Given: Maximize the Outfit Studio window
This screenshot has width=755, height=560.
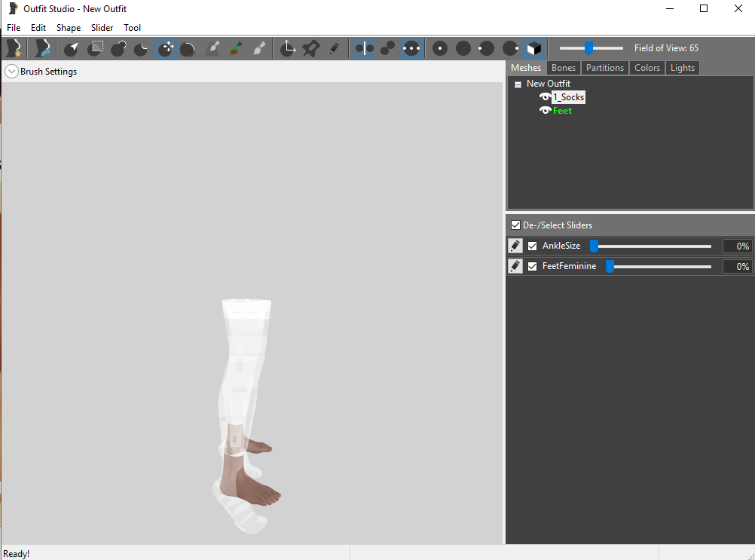Looking at the screenshot, I should click(704, 8).
